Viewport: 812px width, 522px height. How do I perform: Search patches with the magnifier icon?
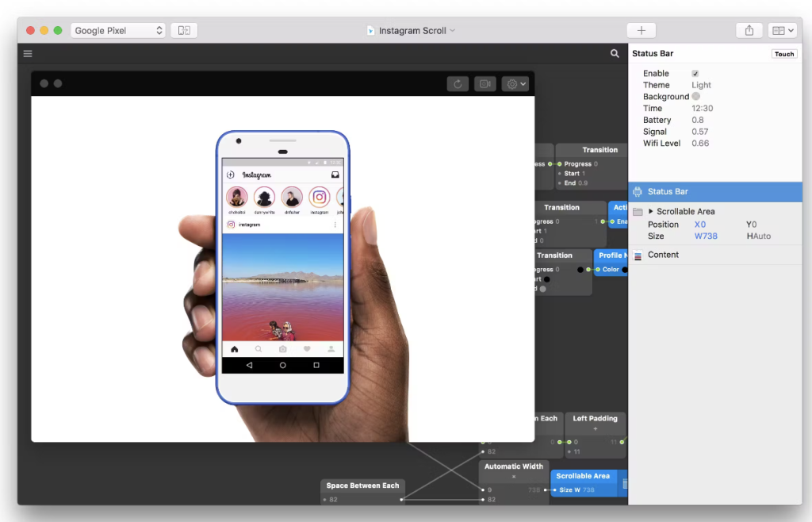[615, 53]
